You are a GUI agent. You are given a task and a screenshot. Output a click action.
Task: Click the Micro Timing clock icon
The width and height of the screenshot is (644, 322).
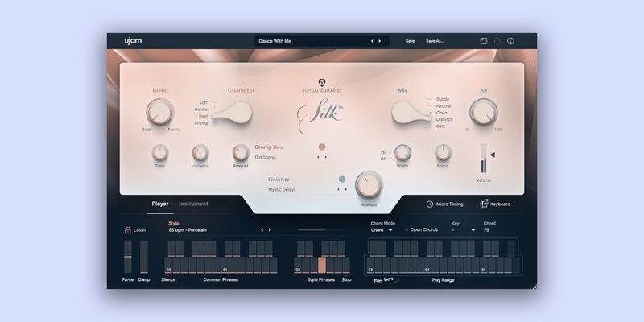pos(430,204)
